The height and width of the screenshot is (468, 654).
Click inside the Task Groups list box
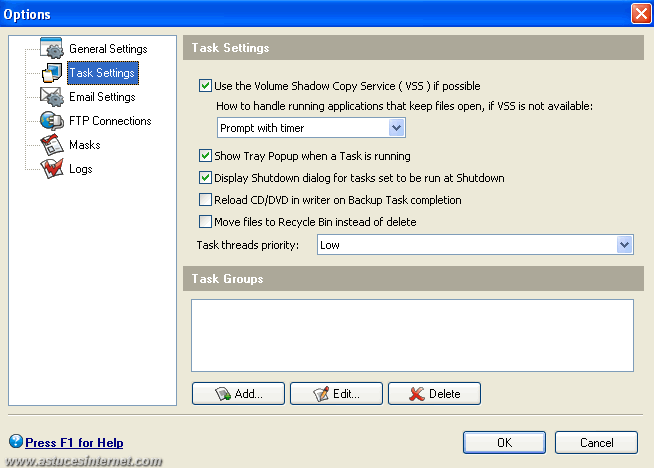point(413,335)
